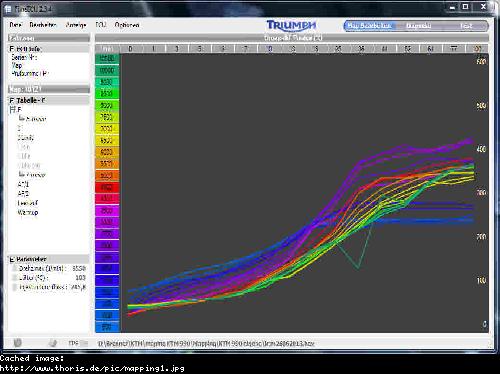Switch to the Test tab

pyautogui.click(x=466, y=26)
